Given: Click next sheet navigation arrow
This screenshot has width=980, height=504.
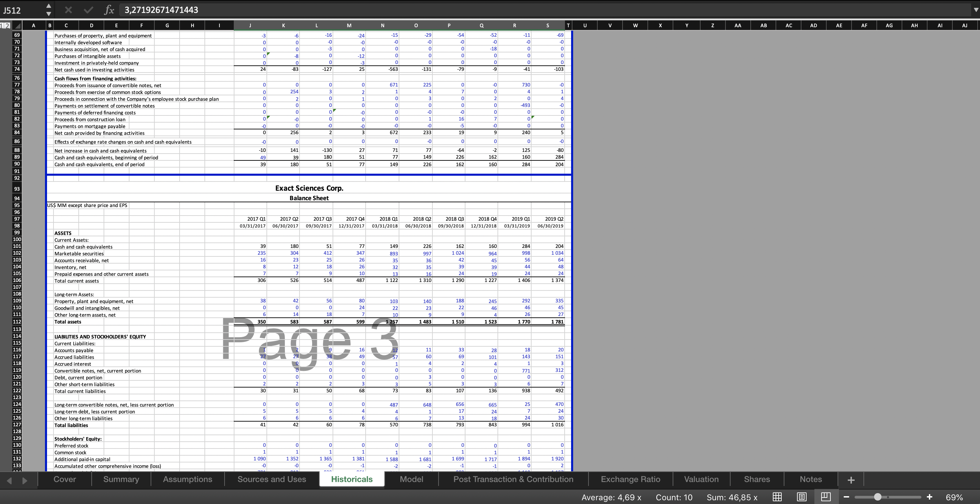Looking at the screenshot, I should [25, 481].
